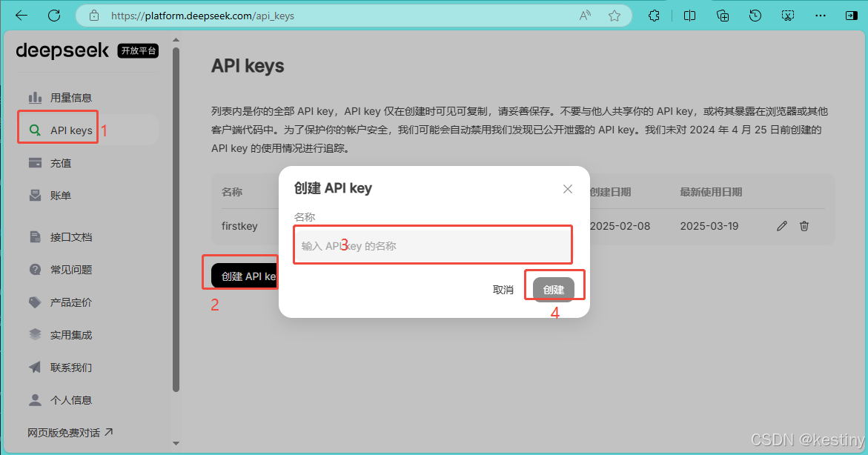Click the sidebar vertical scrollbar thumb
Image resolution: width=868 pixels, height=455 pixels.
coord(176,220)
